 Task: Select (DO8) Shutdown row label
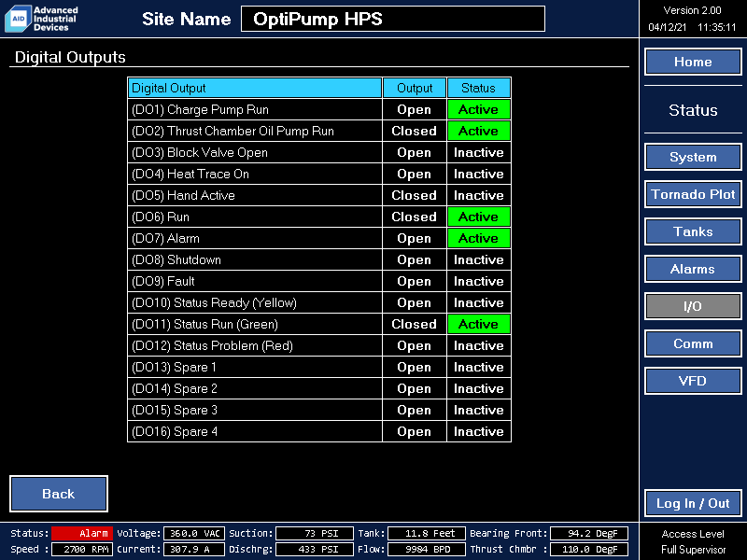(x=176, y=260)
